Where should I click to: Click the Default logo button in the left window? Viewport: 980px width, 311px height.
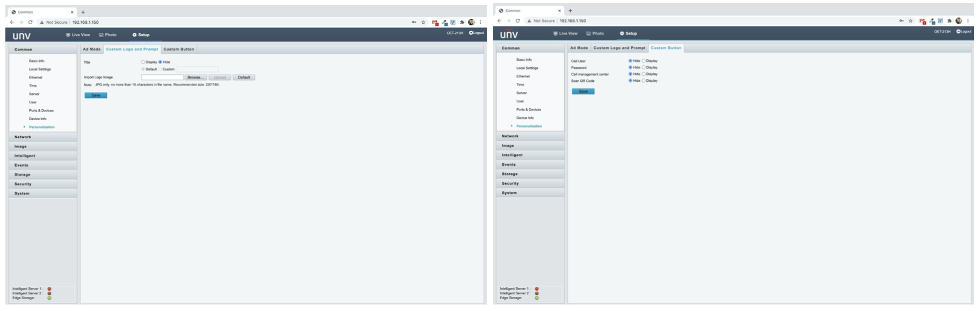pyautogui.click(x=244, y=77)
